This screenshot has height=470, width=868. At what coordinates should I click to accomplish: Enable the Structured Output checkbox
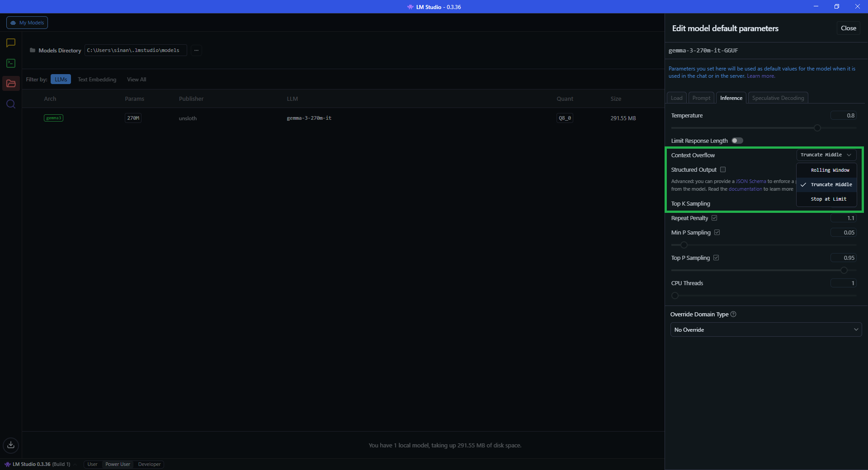click(x=723, y=169)
